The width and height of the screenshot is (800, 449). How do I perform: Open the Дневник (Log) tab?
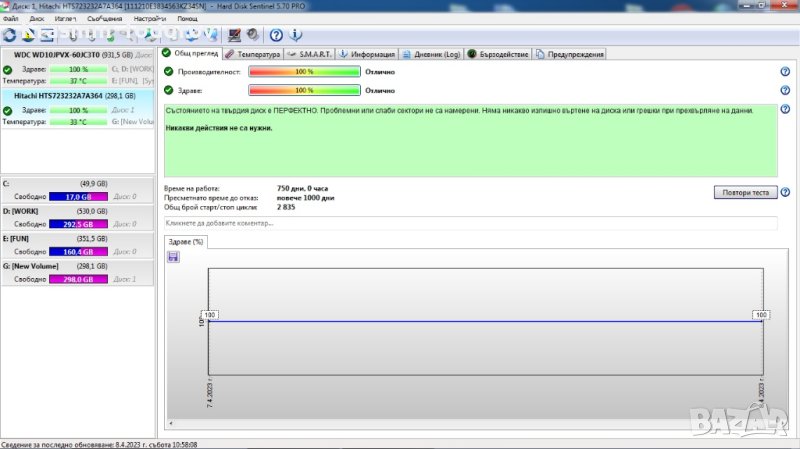433,54
